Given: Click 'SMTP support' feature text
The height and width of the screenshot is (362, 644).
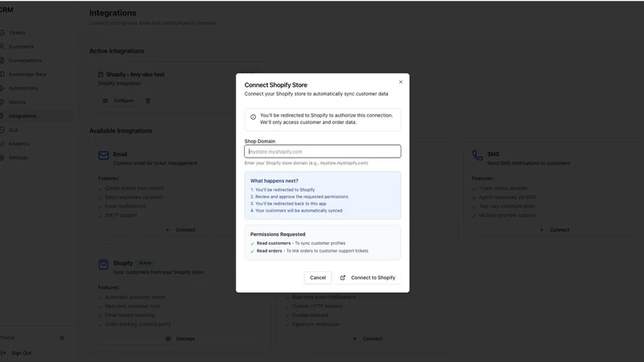Looking at the screenshot, I should (121, 215).
